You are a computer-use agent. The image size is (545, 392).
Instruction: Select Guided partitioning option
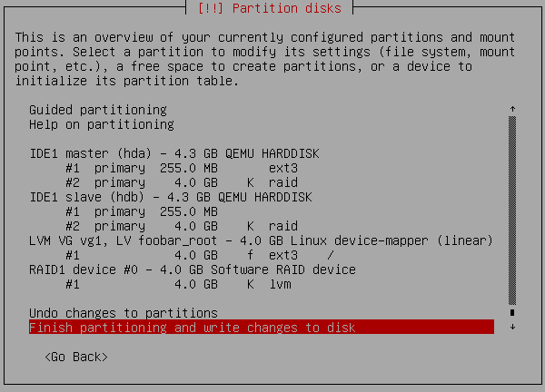coord(98,110)
